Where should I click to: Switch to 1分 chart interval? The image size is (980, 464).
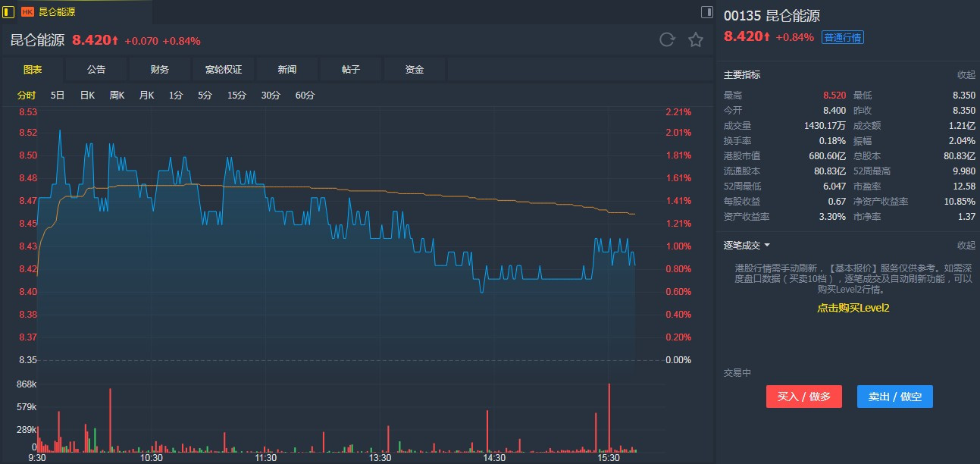coord(176,95)
